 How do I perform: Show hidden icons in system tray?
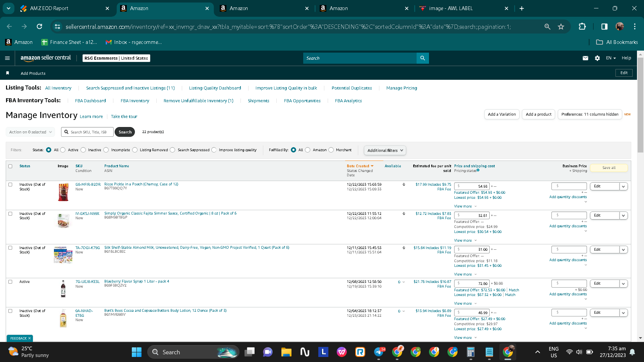[x=537, y=352]
